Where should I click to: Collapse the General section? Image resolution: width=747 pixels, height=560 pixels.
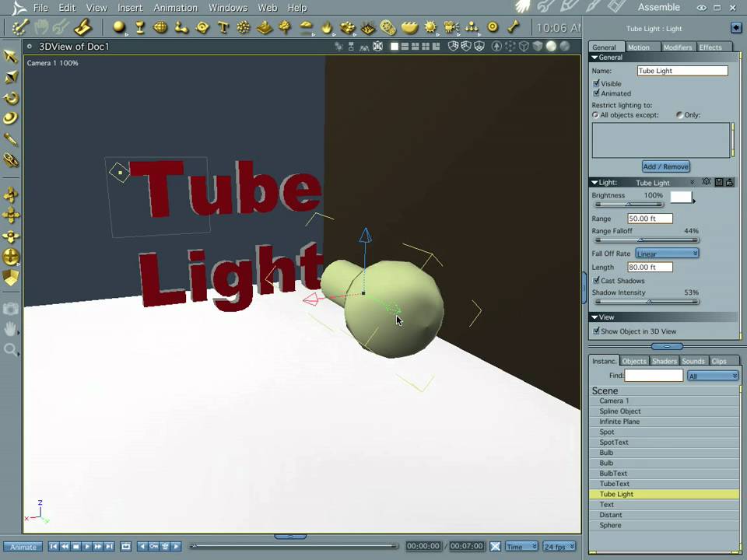point(594,57)
